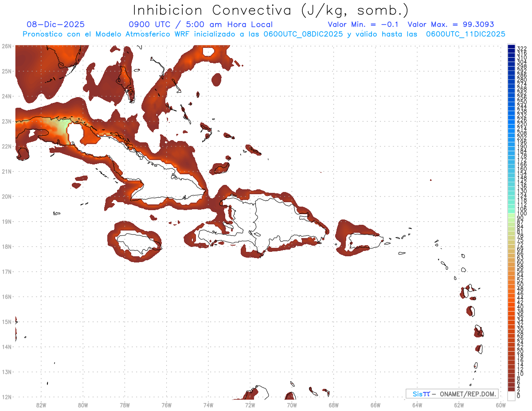Viewport: 532px width, 411px height.
Task: Click the latitude label "17N"
Action: click(x=6, y=271)
